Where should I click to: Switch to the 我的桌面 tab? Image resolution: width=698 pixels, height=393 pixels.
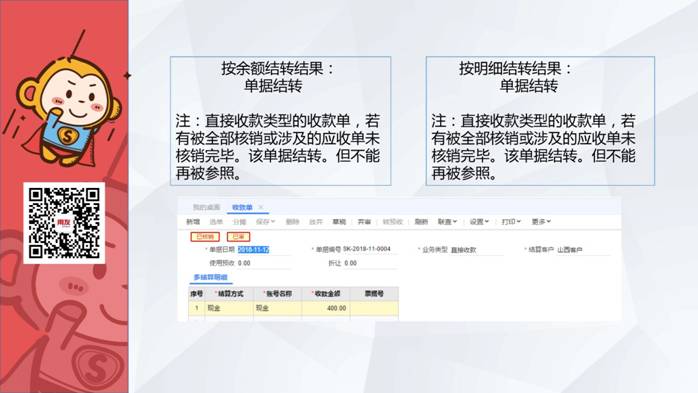pyautogui.click(x=206, y=207)
